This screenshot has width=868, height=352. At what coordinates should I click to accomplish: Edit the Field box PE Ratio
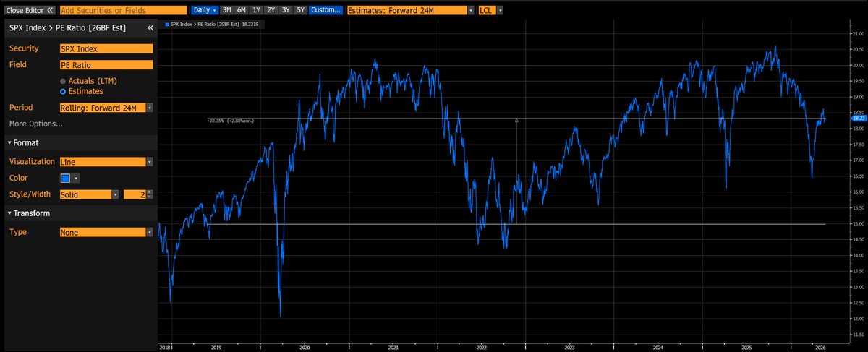point(106,65)
